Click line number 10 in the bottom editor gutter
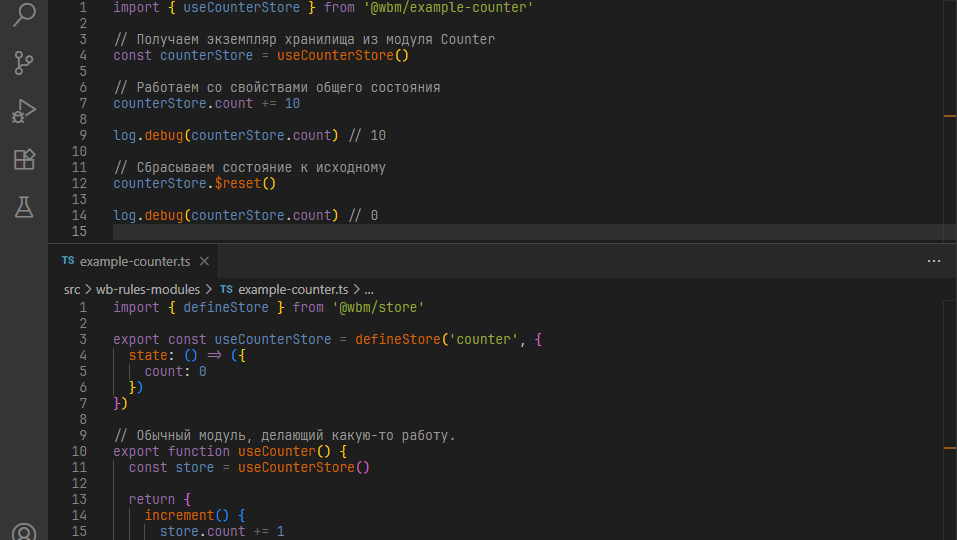 tap(79, 452)
